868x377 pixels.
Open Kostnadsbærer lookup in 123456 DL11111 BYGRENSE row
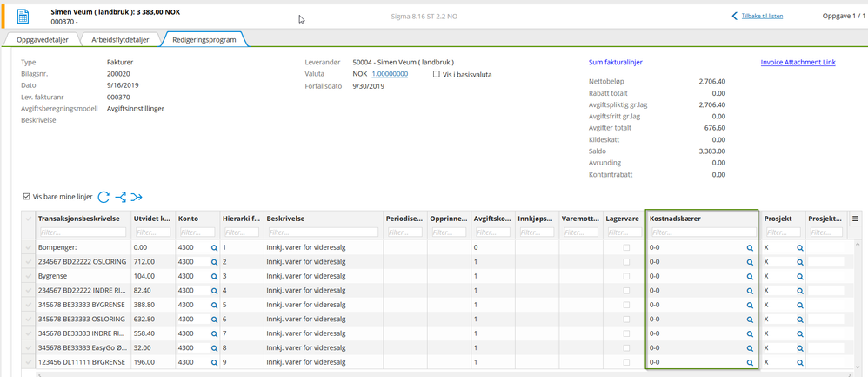pos(750,362)
